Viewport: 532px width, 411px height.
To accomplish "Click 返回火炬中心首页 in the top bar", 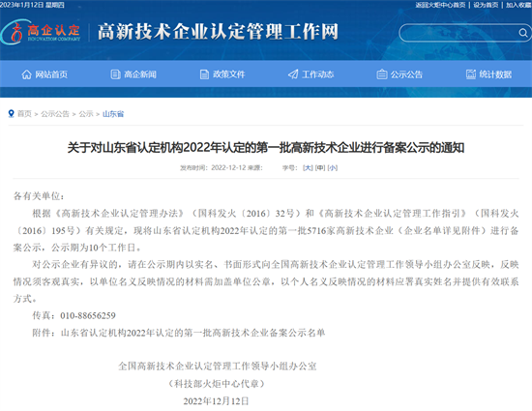I will coord(440,5).
